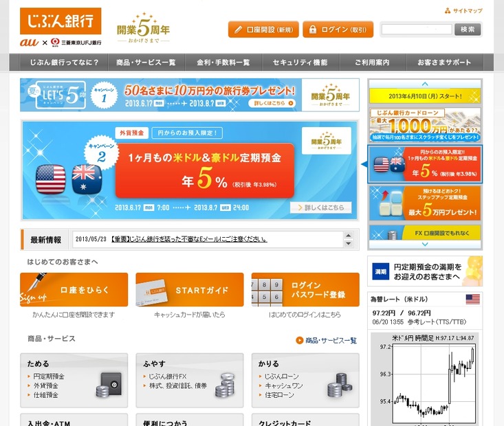Click the 円定期預金の満期 banner
The image size is (504, 426).
point(425,271)
